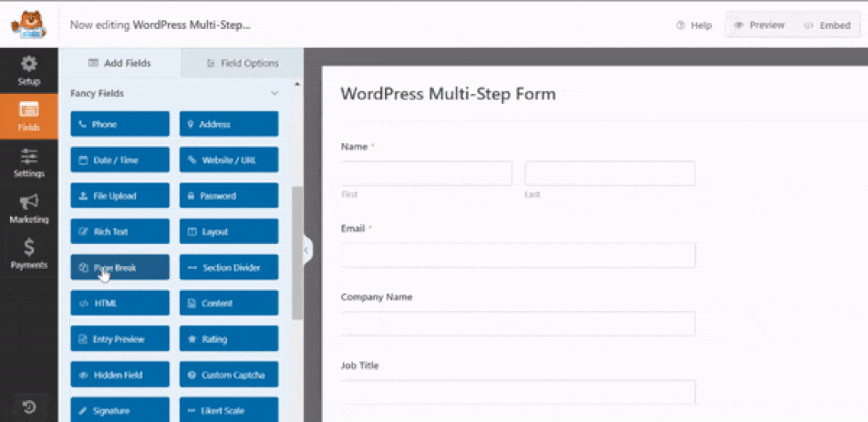Click the Company Name input

[518, 324]
